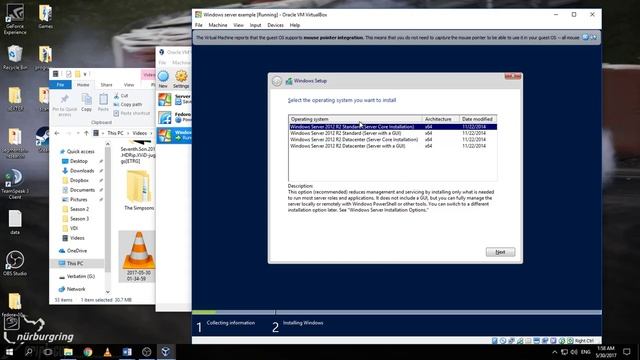This screenshot has width=640, height=360.
Task: Click Cut in the Explorer clipboard group
Action: coord(121,96)
